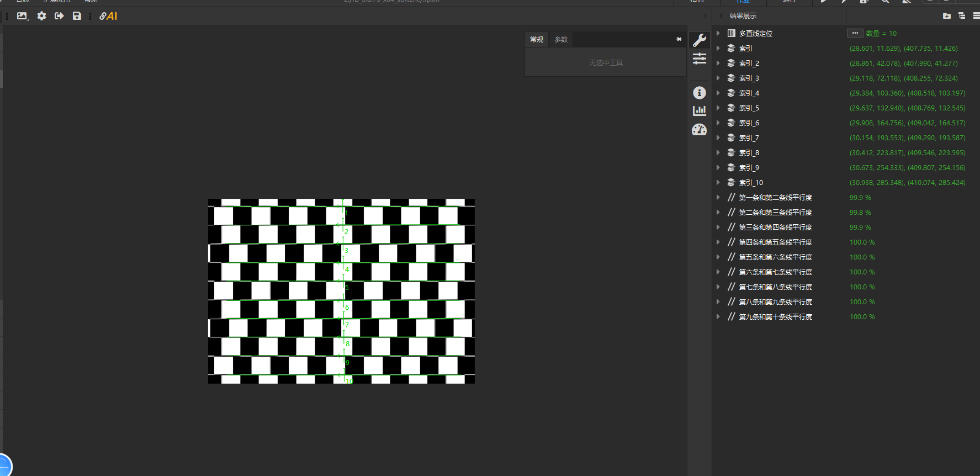Image resolution: width=980 pixels, height=476 pixels.
Task: Click the speedometer gauge icon in sidebar
Action: pyautogui.click(x=699, y=130)
